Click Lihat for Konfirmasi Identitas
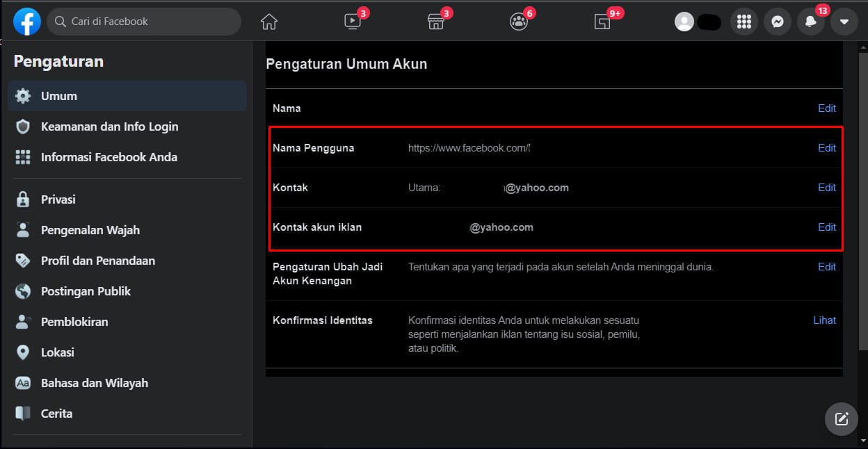The width and height of the screenshot is (868, 449). [x=824, y=320]
